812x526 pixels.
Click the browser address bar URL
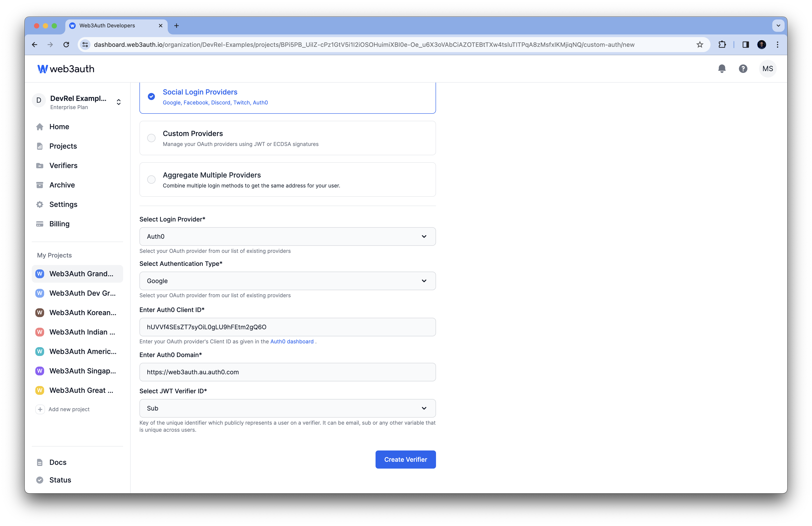(x=364, y=45)
